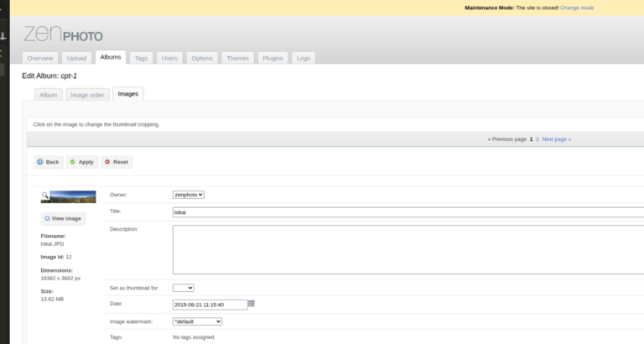Go to page 2 of images
Screen dimensions: 644x344
(538, 139)
